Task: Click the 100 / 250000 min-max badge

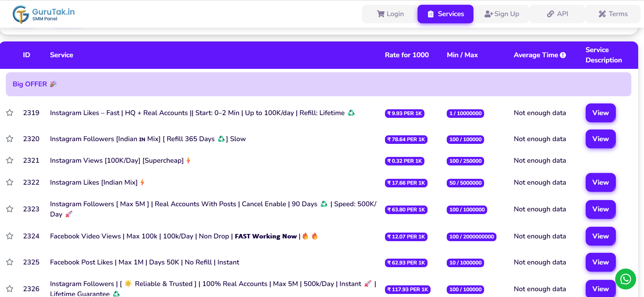Action: [465, 161]
